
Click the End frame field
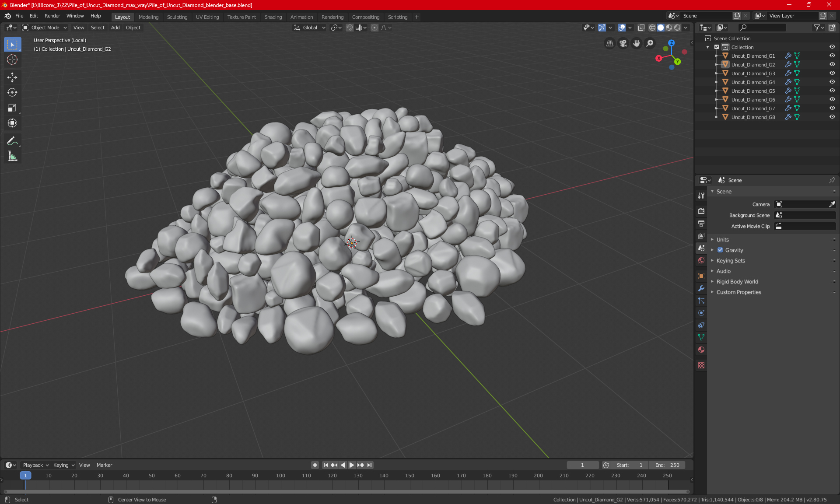[667, 465]
